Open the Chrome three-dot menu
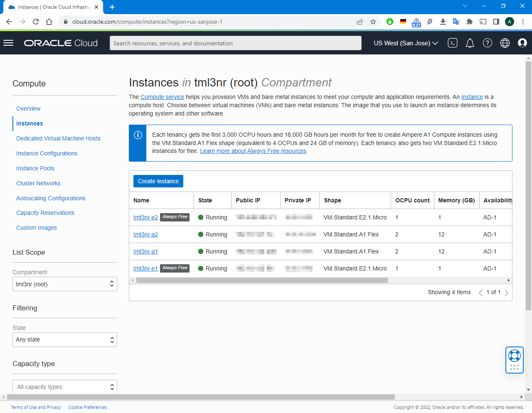This screenshot has height=413, width=532. pyautogui.click(x=523, y=22)
